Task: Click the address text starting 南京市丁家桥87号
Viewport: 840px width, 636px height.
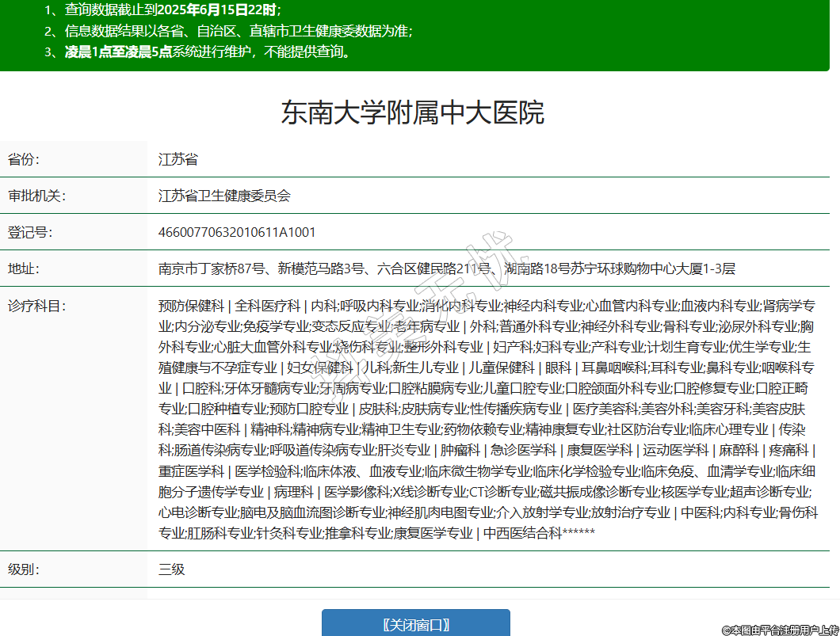Action: coord(446,268)
